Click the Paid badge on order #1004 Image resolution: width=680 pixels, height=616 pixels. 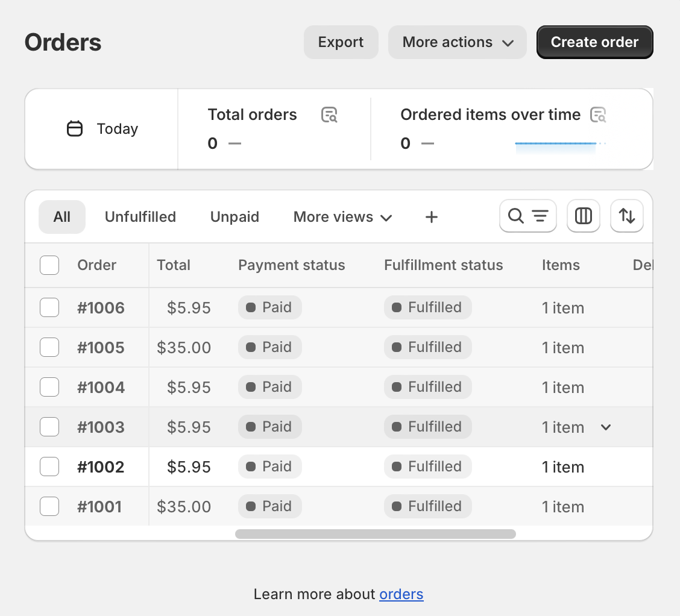click(x=269, y=387)
